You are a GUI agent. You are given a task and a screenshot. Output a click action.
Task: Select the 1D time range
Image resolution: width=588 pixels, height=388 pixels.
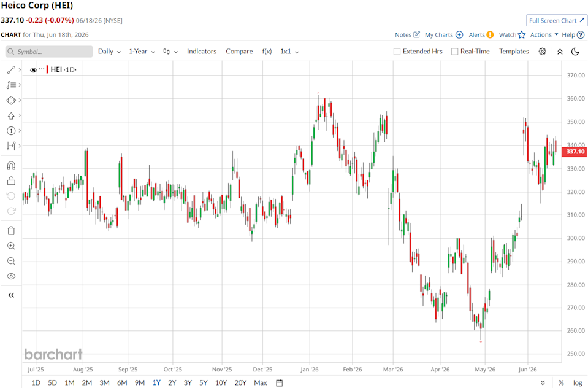36,382
